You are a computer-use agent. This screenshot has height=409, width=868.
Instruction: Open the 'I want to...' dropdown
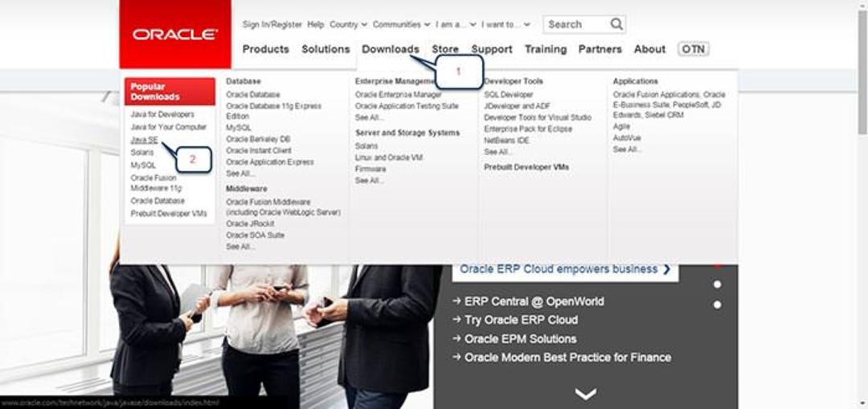tap(506, 24)
